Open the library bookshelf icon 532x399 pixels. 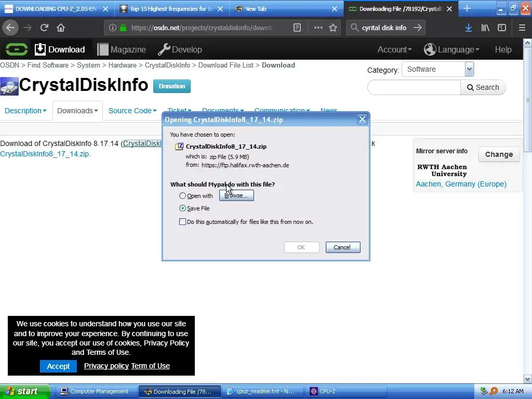tap(485, 28)
